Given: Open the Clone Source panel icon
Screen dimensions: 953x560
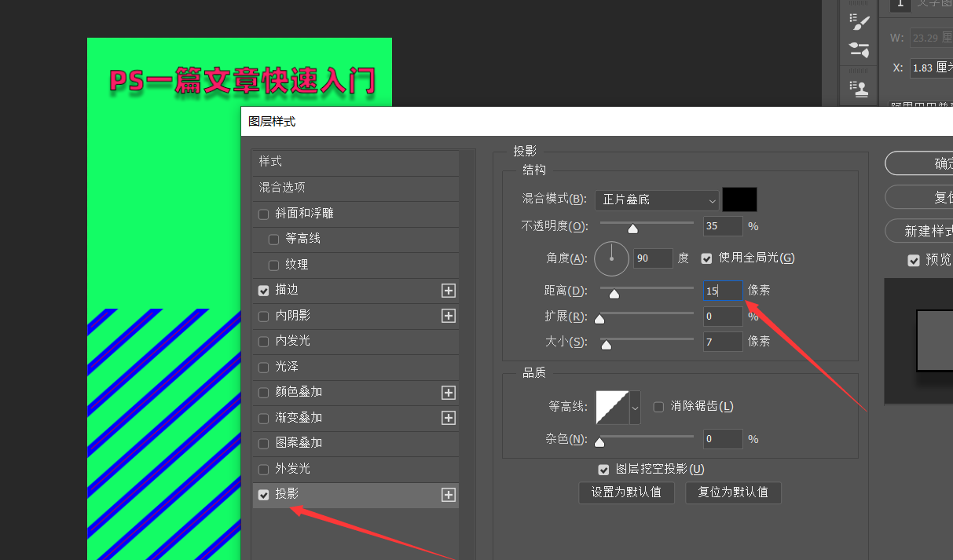Looking at the screenshot, I should pyautogui.click(x=860, y=87).
